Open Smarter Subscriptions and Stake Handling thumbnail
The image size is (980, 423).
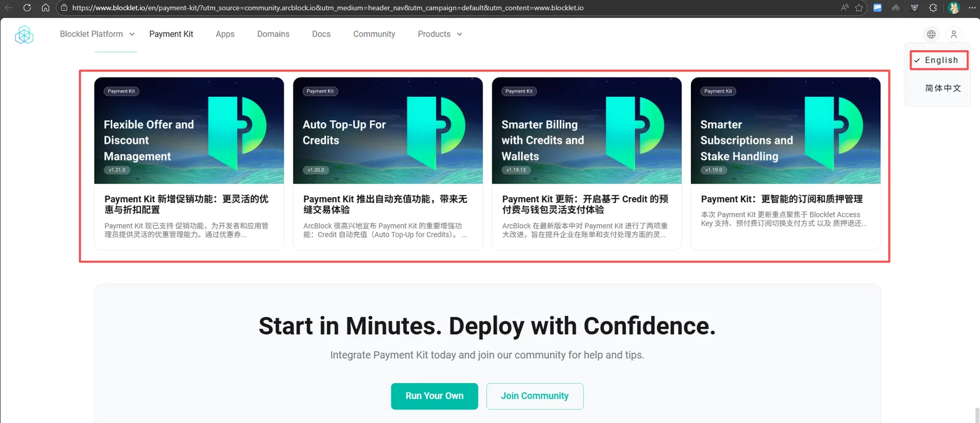click(x=786, y=130)
